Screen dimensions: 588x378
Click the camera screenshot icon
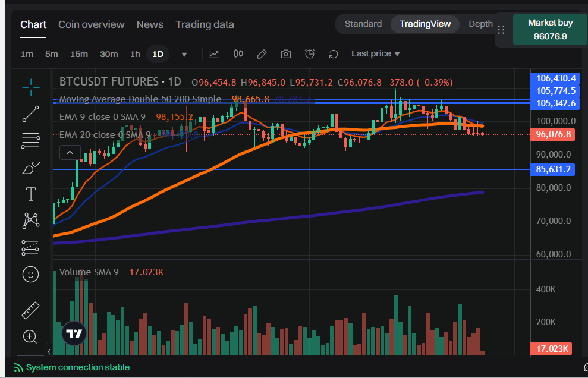(x=286, y=54)
